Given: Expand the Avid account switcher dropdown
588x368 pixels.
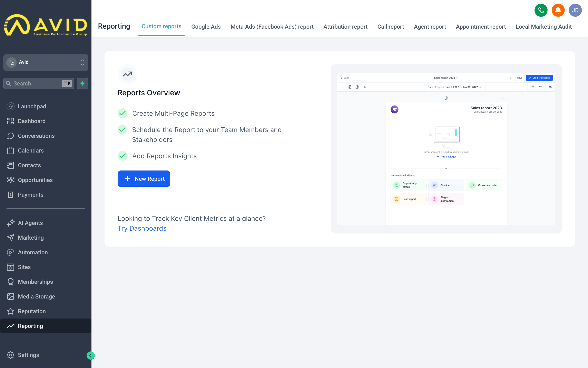Looking at the screenshot, I should (46, 62).
